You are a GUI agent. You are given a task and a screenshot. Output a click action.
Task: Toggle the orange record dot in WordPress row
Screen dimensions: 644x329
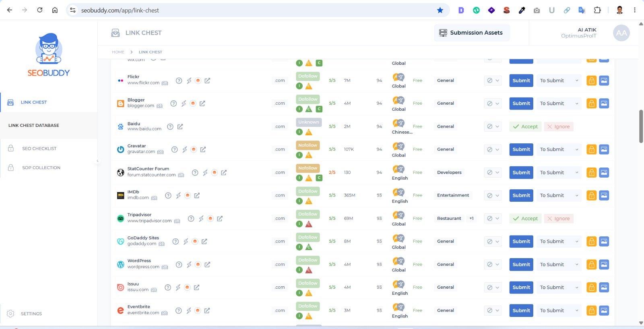198,265
